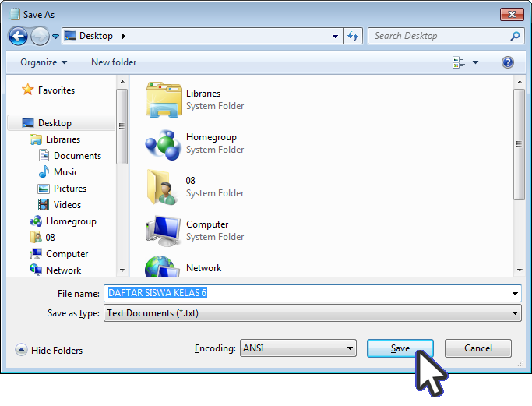Click the Hide Folders round arrow icon
The width and height of the screenshot is (532, 406).
pyautogui.click(x=21, y=350)
